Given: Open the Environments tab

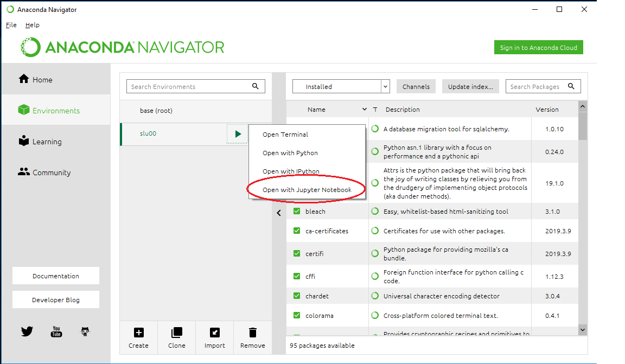Looking at the screenshot, I should tap(56, 111).
